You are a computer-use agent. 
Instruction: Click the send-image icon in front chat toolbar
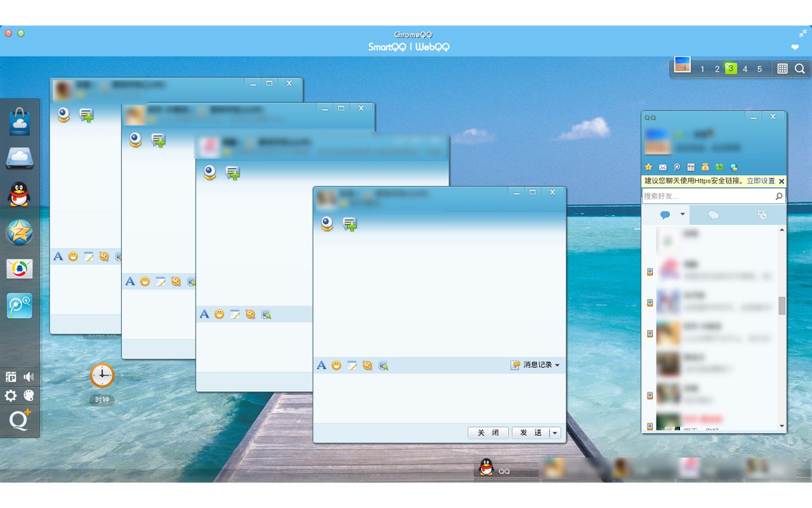click(383, 365)
